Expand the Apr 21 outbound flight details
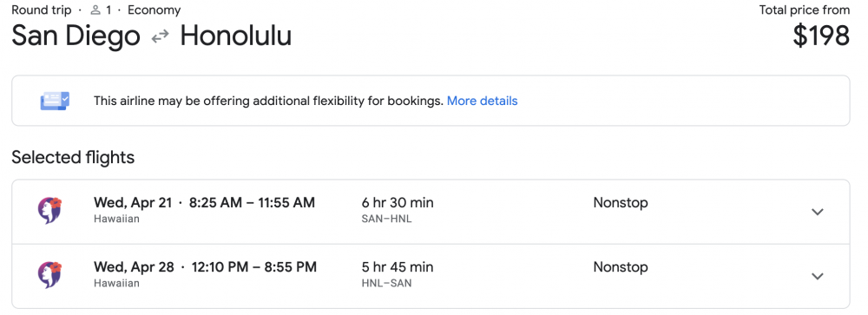This screenshot has width=868, height=315. 817,212
